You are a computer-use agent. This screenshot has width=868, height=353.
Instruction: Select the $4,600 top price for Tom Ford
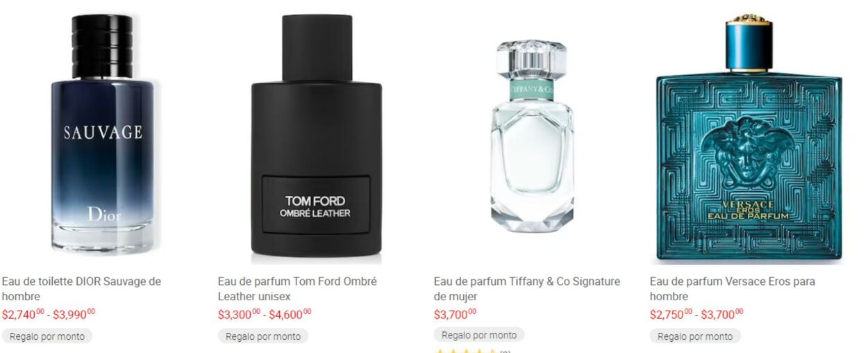[290, 314]
